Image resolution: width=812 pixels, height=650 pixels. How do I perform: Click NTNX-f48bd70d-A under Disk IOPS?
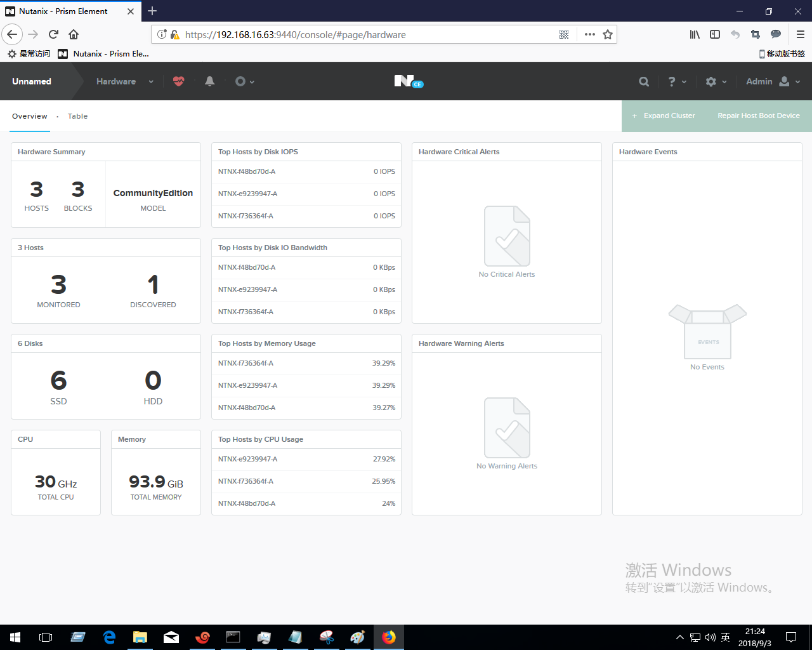point(247,171)
